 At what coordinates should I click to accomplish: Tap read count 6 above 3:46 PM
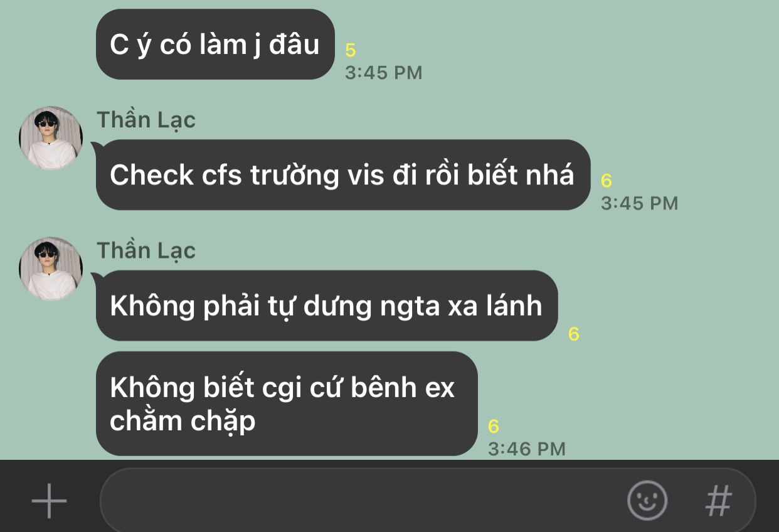494,427
